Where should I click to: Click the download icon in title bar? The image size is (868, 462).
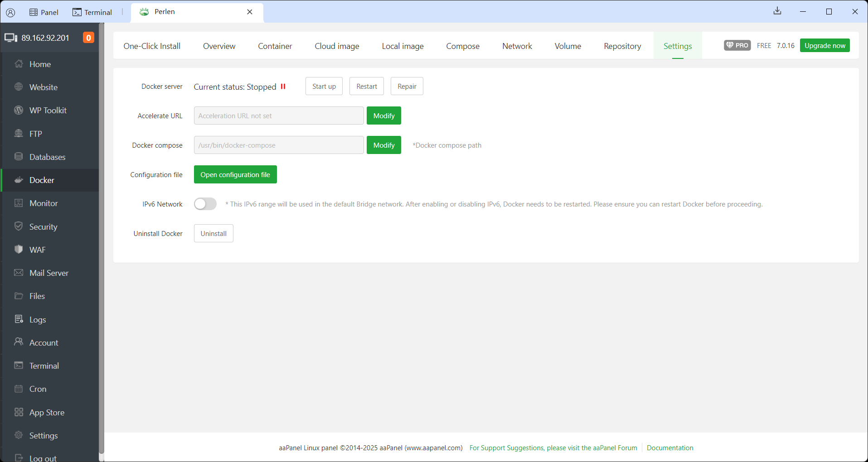(777, 11)
